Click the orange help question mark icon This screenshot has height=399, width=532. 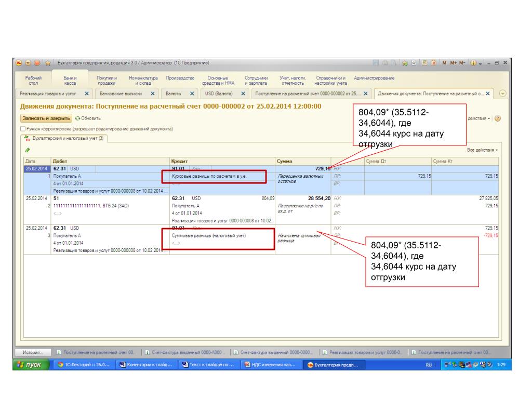click(498, 118)
